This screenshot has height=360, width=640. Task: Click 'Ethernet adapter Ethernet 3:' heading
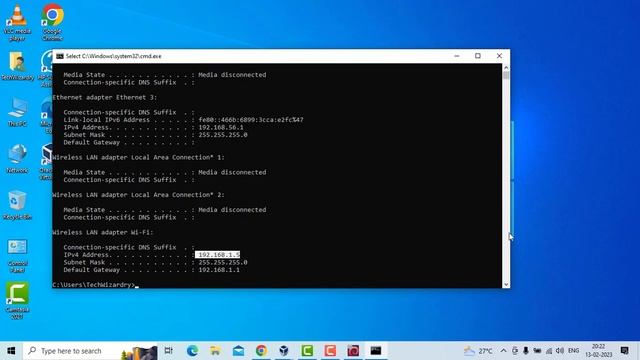coord(105,97)
